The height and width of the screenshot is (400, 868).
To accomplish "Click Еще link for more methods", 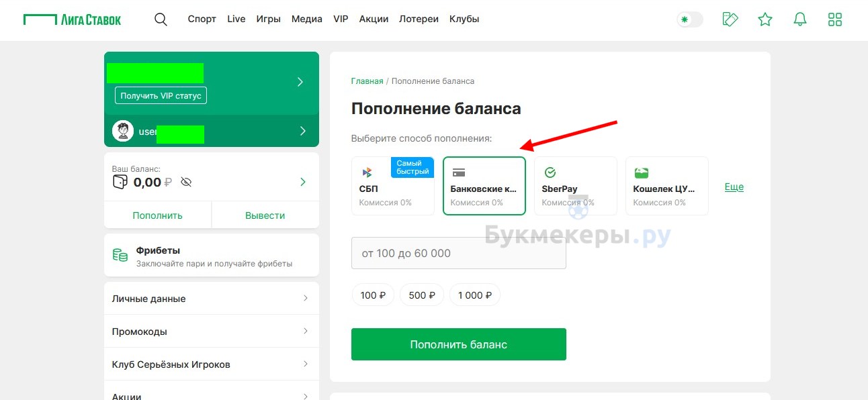I will pos(734,187).
